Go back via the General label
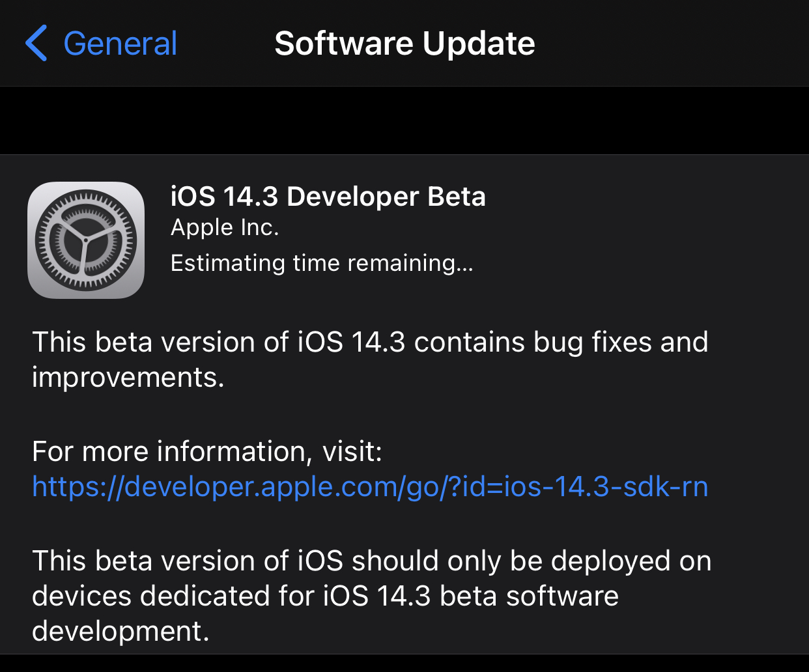 (x=120, y=44)
